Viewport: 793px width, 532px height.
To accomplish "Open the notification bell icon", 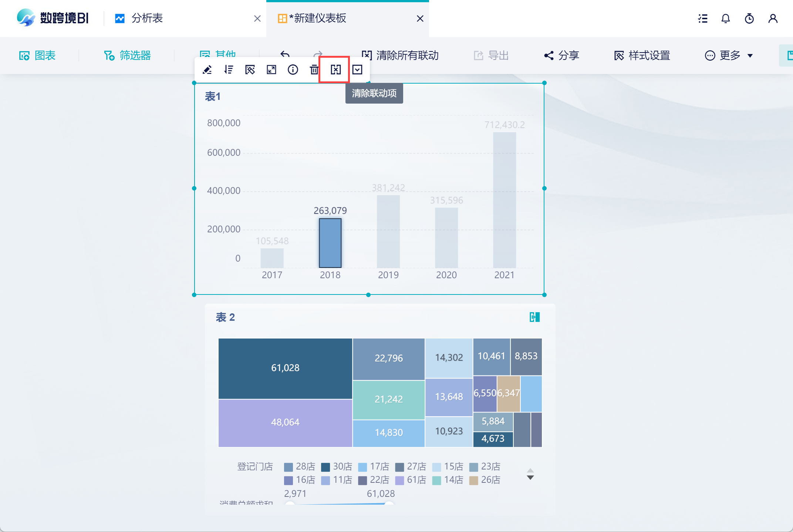I will click(x=726, y=18).
